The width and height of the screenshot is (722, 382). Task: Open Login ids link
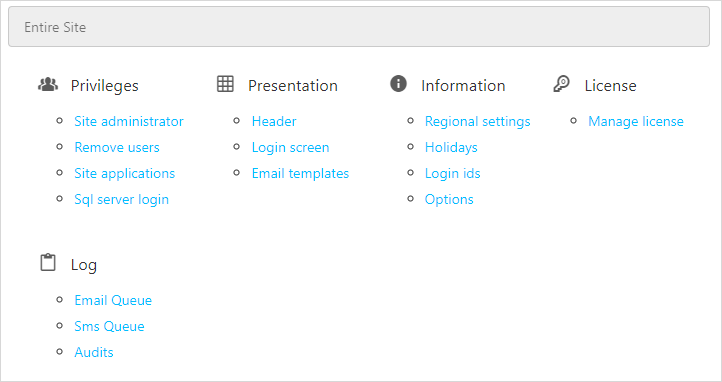pos(453,174)
